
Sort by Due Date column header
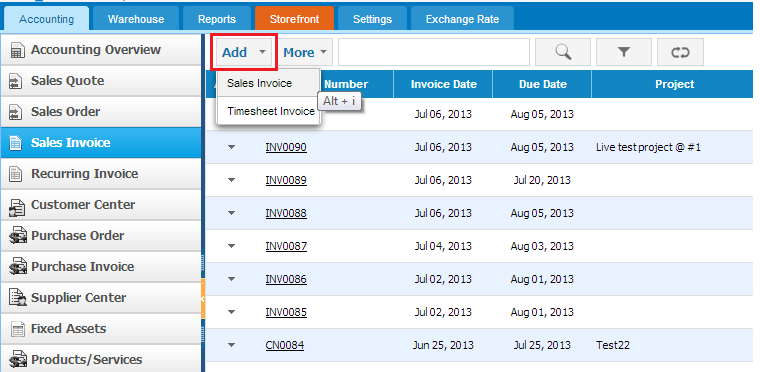[x=542, y=84]
